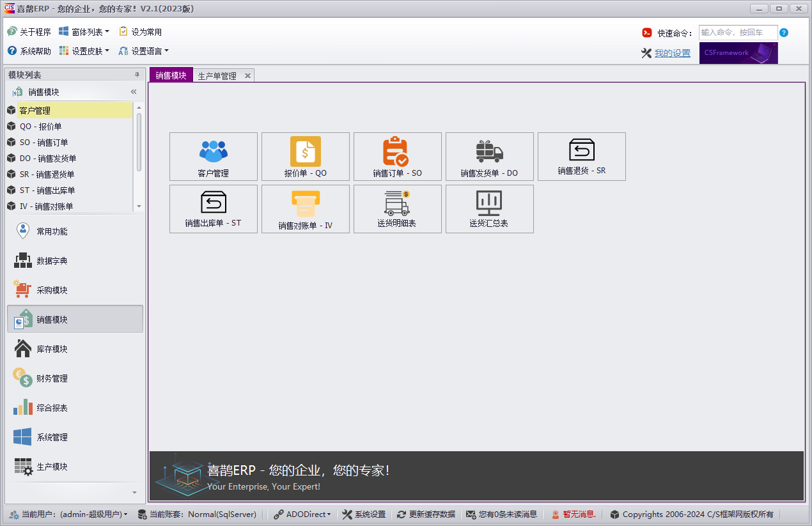Select IV - 销售对账单 in the module list
The image size is (812, 526).
pyautogui.click(x=70, y=206)
